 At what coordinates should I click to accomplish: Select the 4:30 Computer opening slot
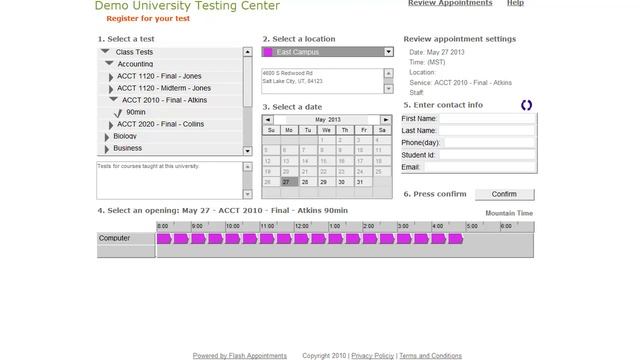tap(456, 239)
